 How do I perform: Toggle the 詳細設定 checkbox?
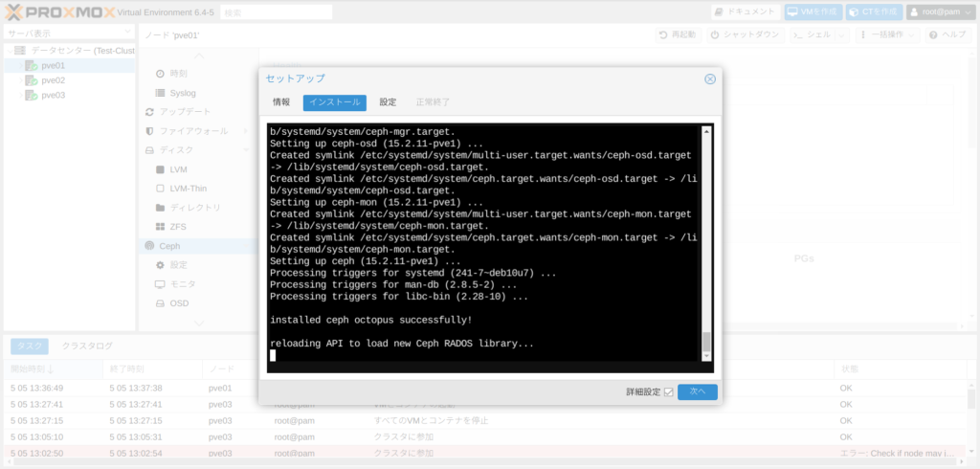tap(669, 392)
